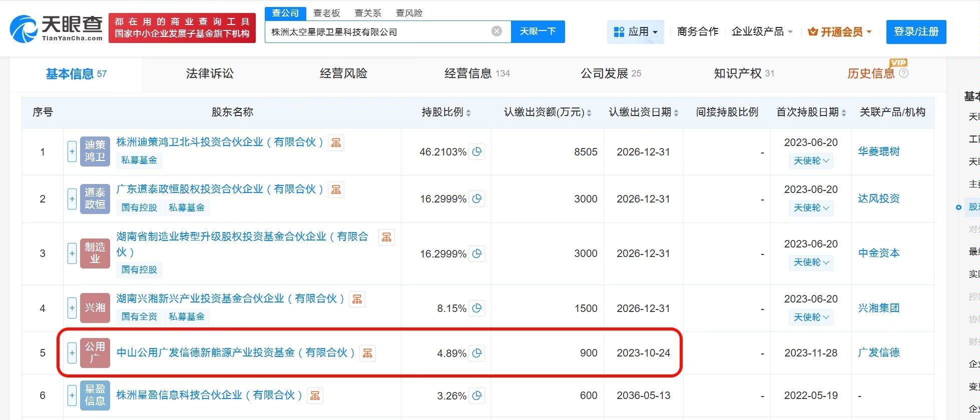The height and width of the screenshot is (420, 980).
Task: Expand row 6 with the plus button
Action: tap(72, 395)
